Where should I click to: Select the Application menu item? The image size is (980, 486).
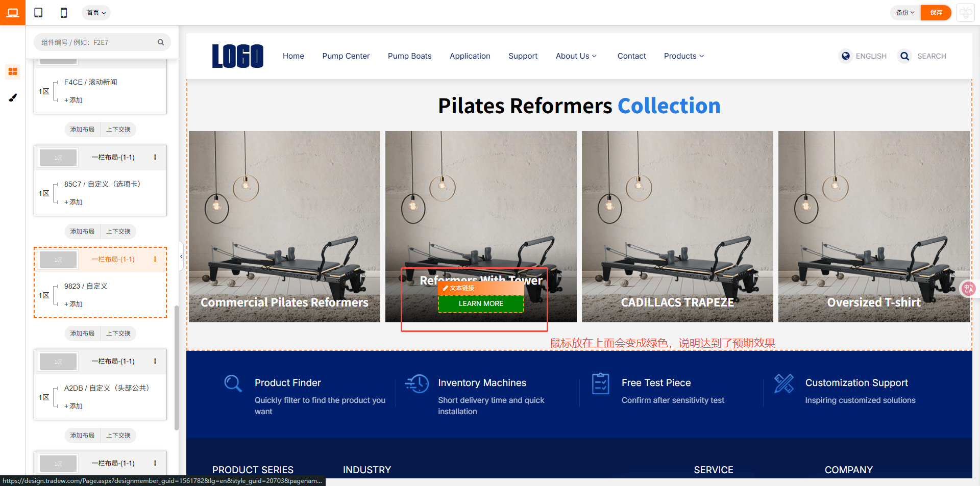(470, 56)
